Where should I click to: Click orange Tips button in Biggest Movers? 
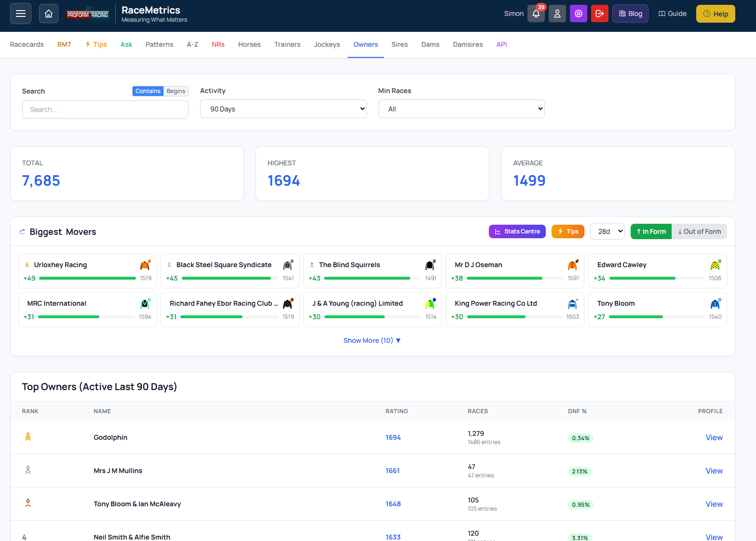(x=568, y=231)
